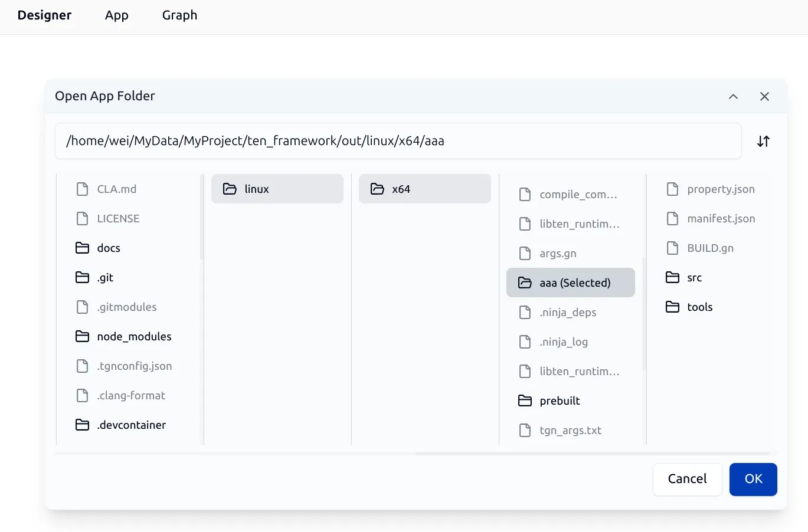
Task: Select the aaa (Selected) folder entry
Action: pyautogui.click(x=571, y=283)
